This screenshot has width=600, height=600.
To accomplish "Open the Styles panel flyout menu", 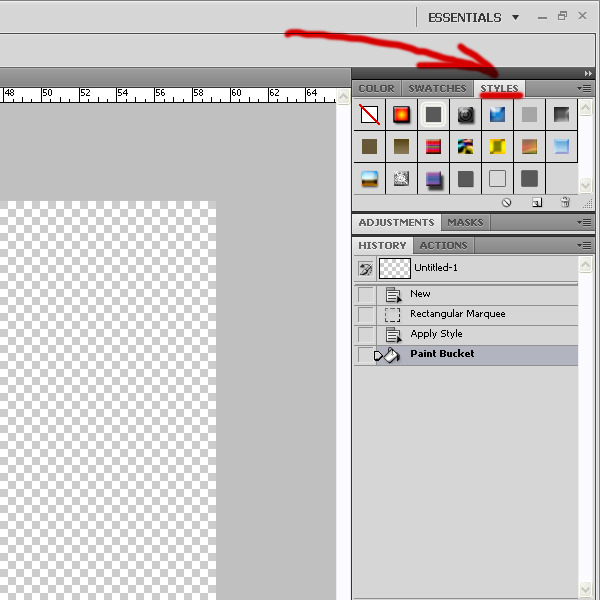I will point(584,89).
